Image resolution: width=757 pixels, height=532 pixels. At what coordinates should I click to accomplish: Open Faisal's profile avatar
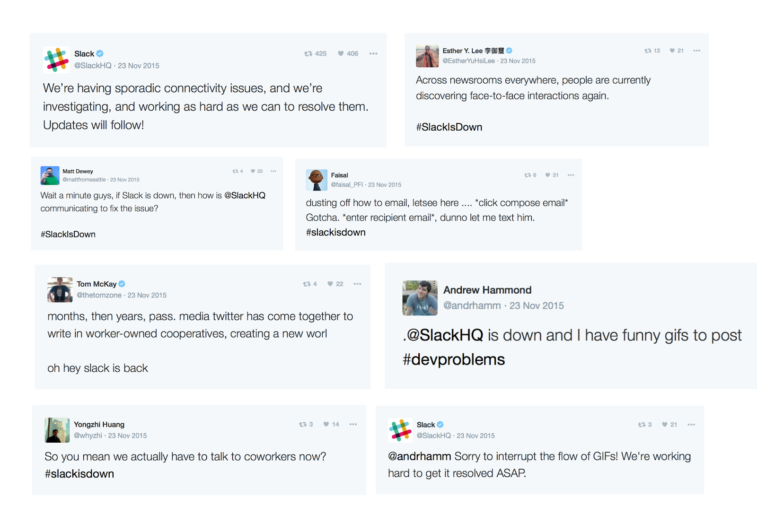tap(317, 180)
